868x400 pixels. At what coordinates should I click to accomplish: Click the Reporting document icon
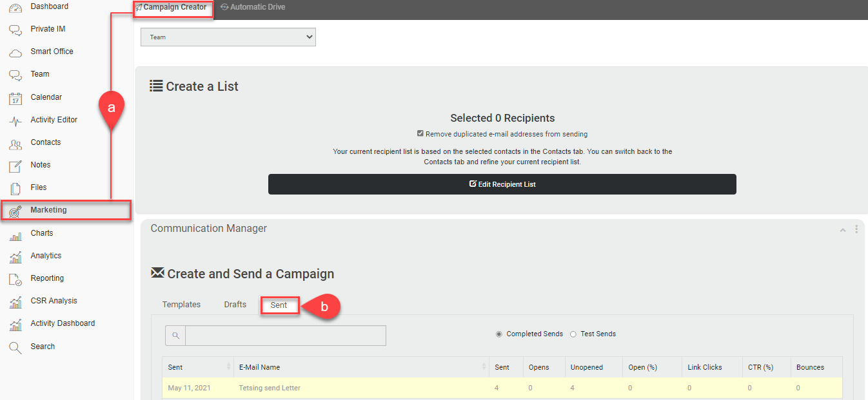click(15, 279)
